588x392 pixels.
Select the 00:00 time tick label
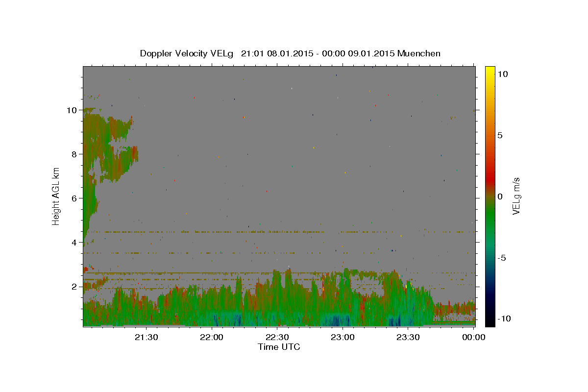click(473, 337)
